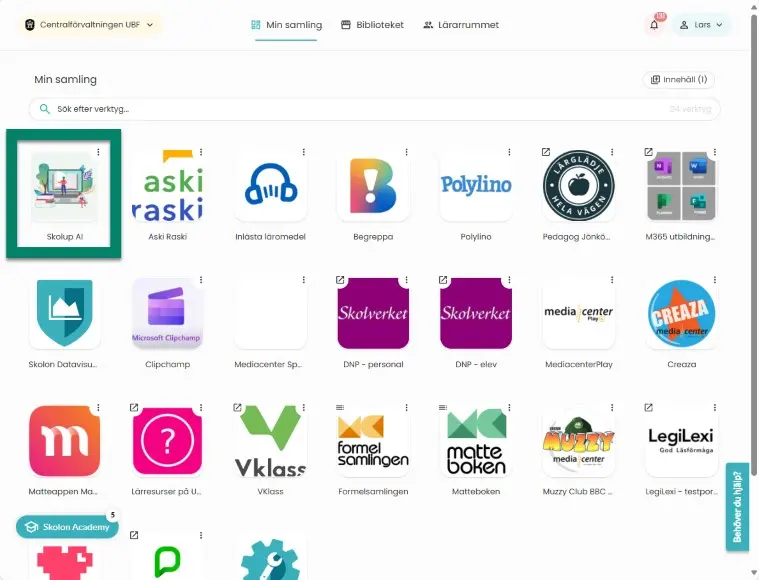Open Inlästa läromedel headphone icon

pos(270,186)
